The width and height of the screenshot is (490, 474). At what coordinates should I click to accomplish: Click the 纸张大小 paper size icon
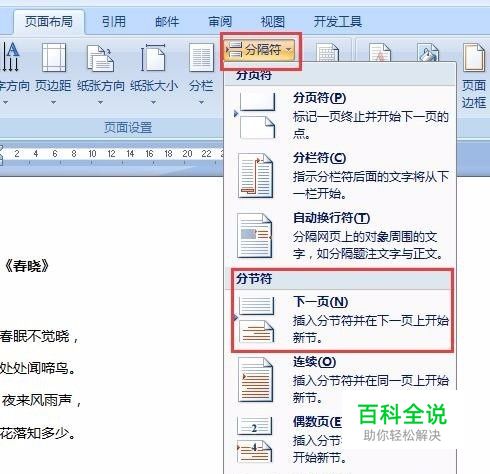click(x=153, y=58)
